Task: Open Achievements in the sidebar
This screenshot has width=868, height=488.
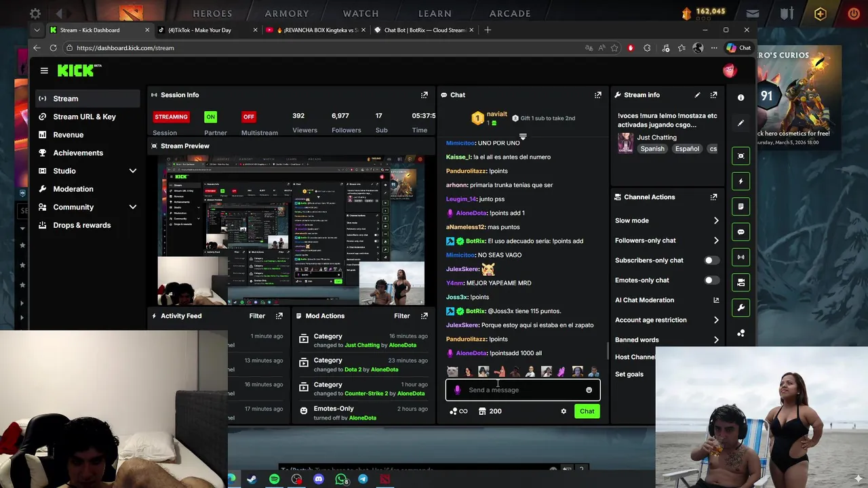Action: 87,153
